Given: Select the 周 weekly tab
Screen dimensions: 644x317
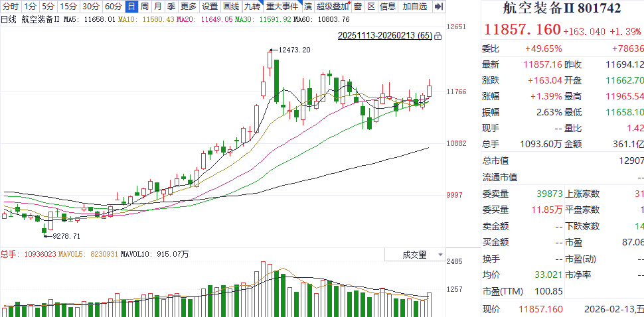Looking at the screenshot, I should coord(144,7).
